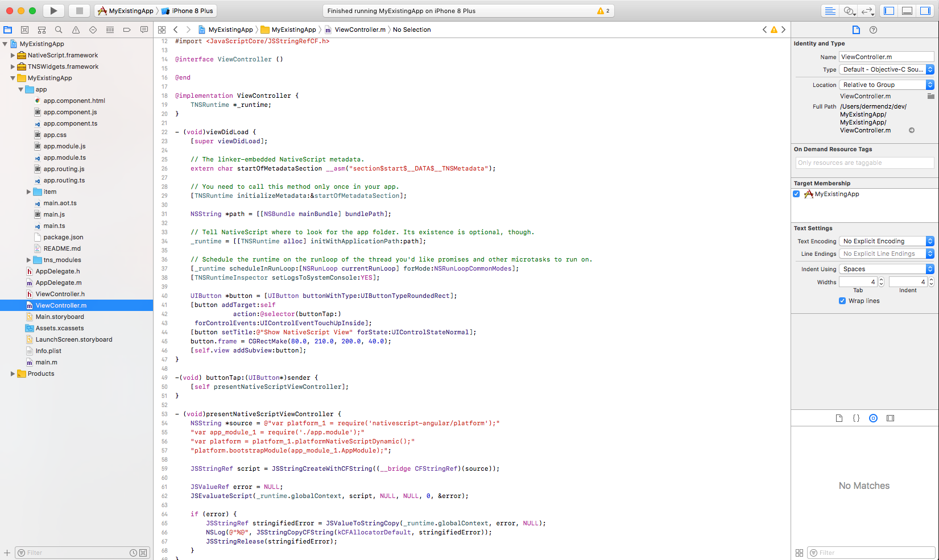
Task: Collapse the app folder
Action: (x=21, y=89)
